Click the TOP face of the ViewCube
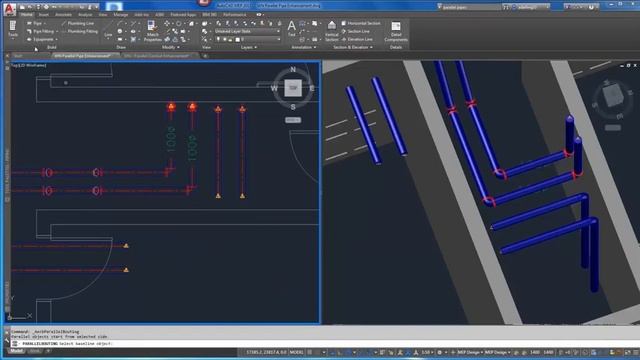Image resolution: width=640 pixels, height=360 pixels. click(293, 88)
